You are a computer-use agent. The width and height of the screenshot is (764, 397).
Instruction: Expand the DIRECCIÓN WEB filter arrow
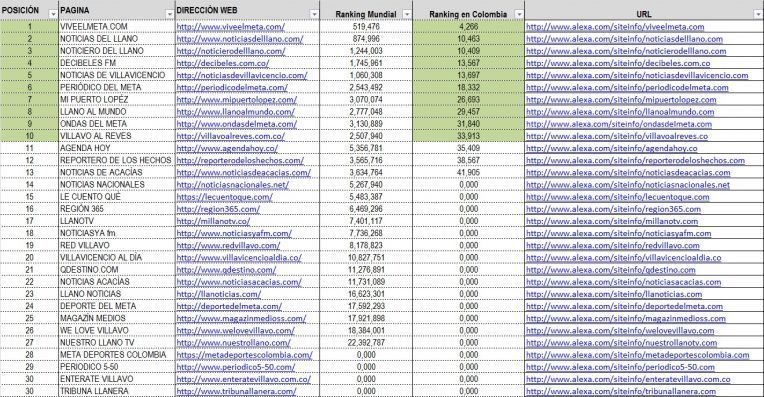tap(314, 15)
